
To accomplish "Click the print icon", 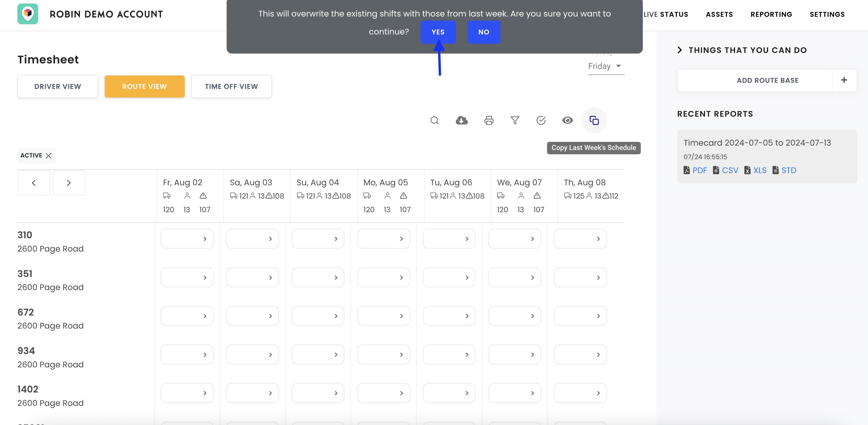I will pyautogui.click(x=489, y=120).
